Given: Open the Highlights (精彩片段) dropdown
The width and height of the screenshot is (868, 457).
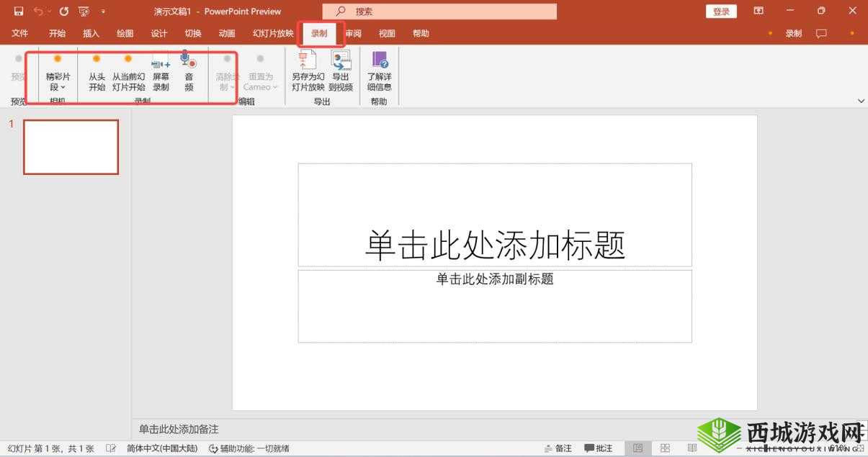Looking at the screenshot, I should pos(58,74).
